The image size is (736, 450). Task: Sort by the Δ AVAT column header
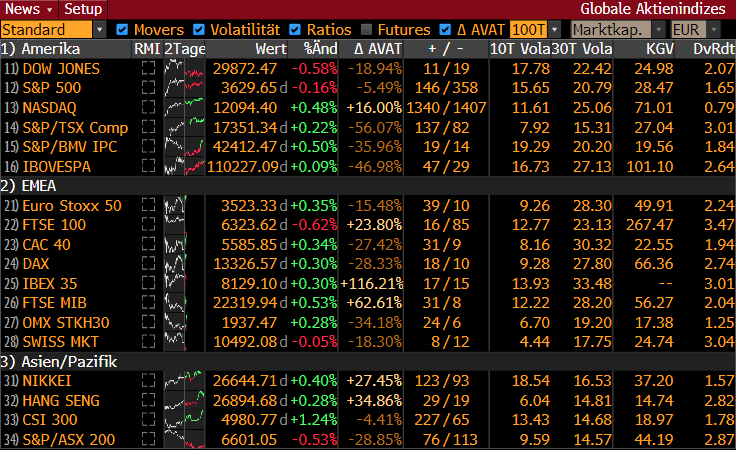tap(378, 49)
